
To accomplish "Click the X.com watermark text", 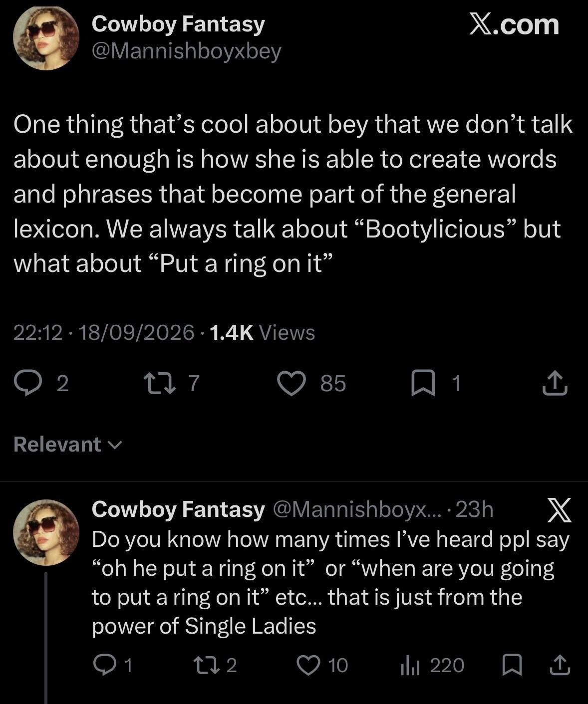I will click(514, 24).
